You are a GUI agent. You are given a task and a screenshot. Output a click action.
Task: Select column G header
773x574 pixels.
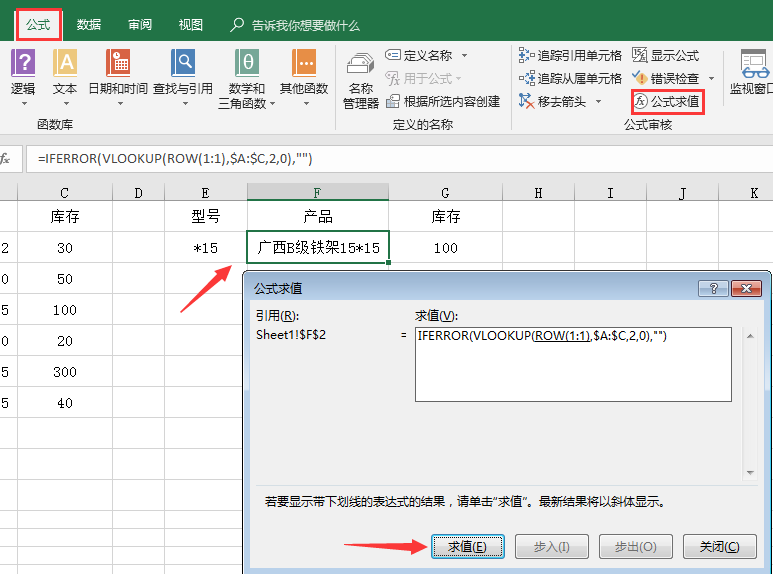click(445, 192)
